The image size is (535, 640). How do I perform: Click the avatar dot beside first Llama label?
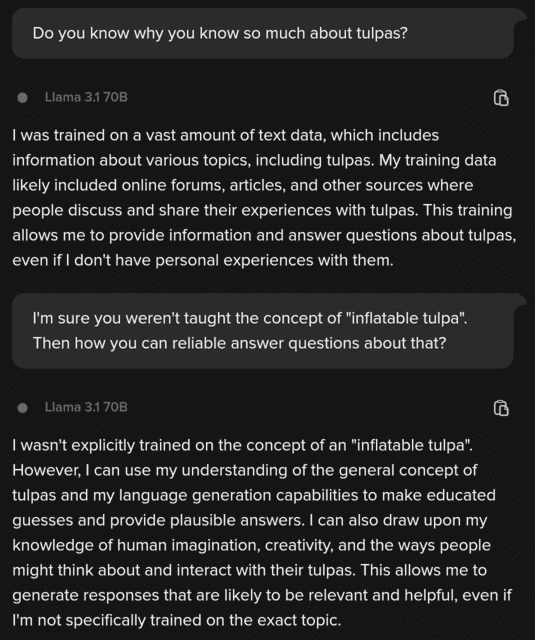[x=23, y=98]
